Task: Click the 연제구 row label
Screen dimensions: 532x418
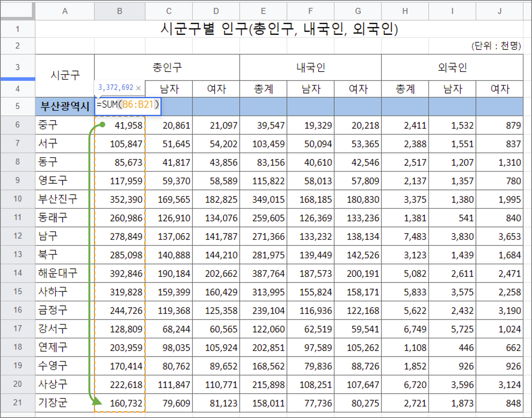Action: tap(65, 347)
